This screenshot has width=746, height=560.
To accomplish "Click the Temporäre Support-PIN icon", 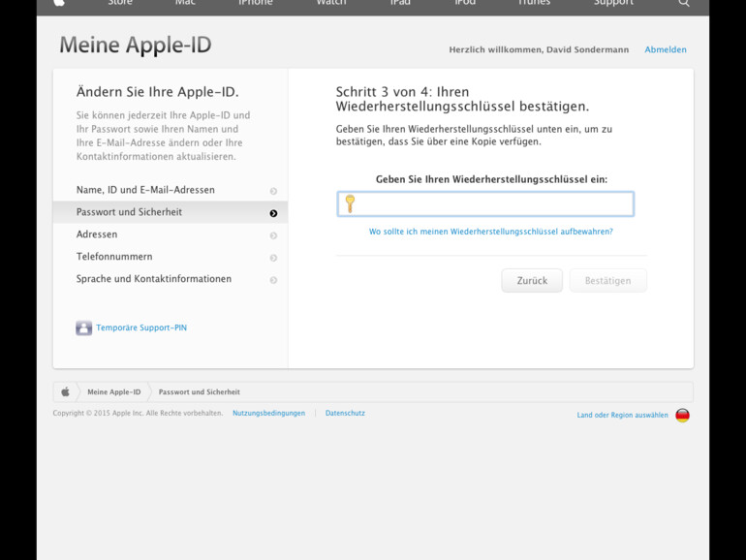I will pos(84,328).
